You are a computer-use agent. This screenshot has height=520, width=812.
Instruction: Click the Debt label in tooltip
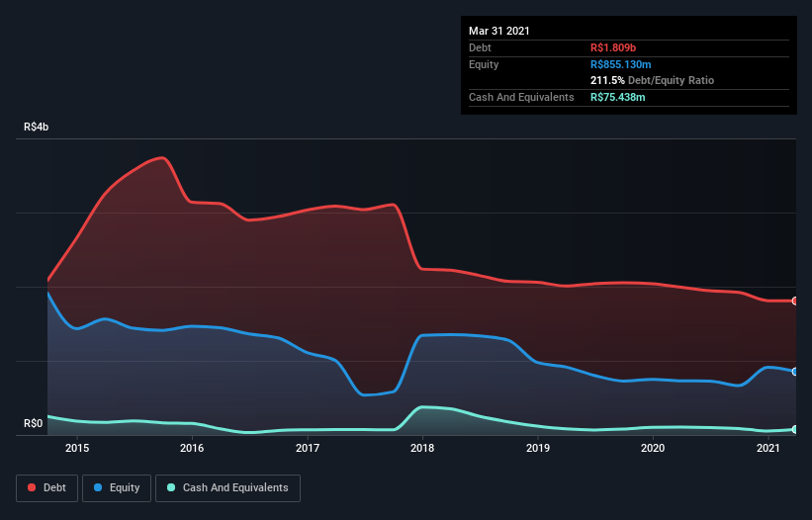480,47
